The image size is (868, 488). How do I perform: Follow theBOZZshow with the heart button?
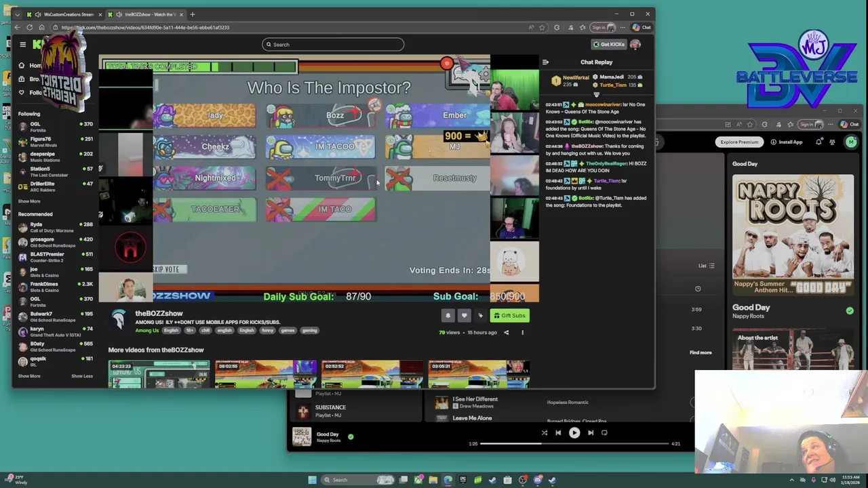tap(464, 315)
